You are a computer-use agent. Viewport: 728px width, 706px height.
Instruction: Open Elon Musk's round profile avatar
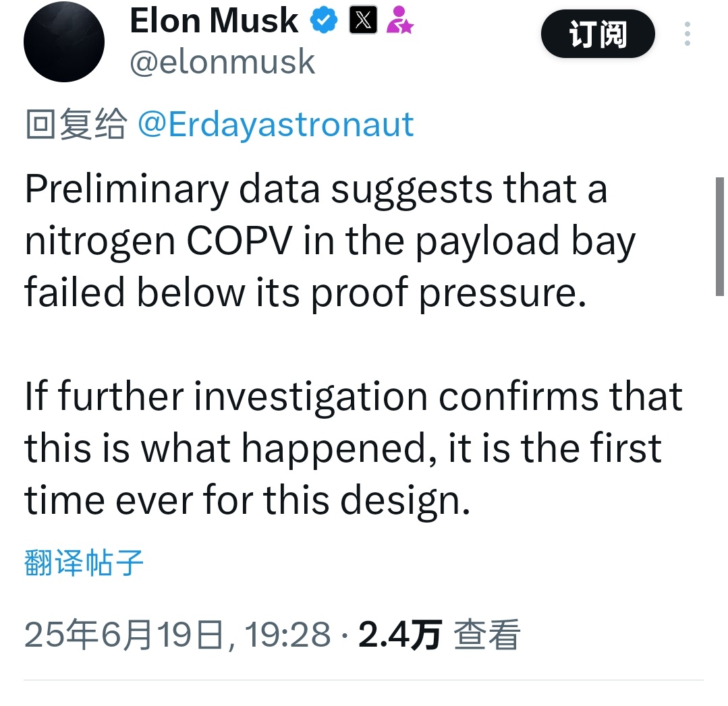64,42
